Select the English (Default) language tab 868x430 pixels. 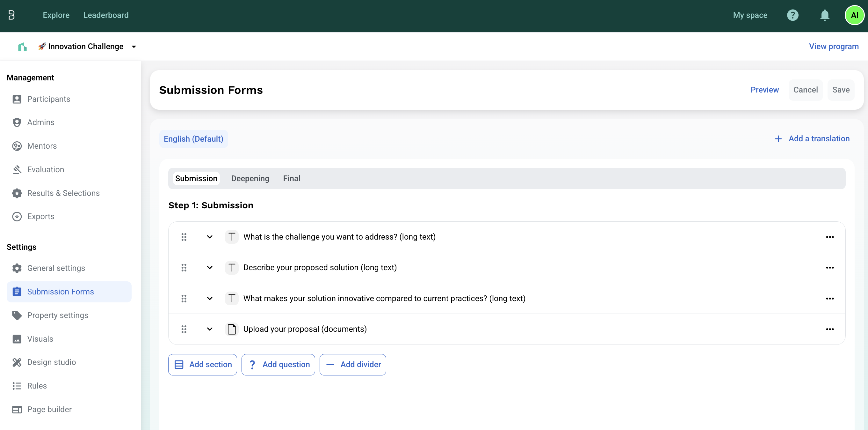(x=193, y=139)
